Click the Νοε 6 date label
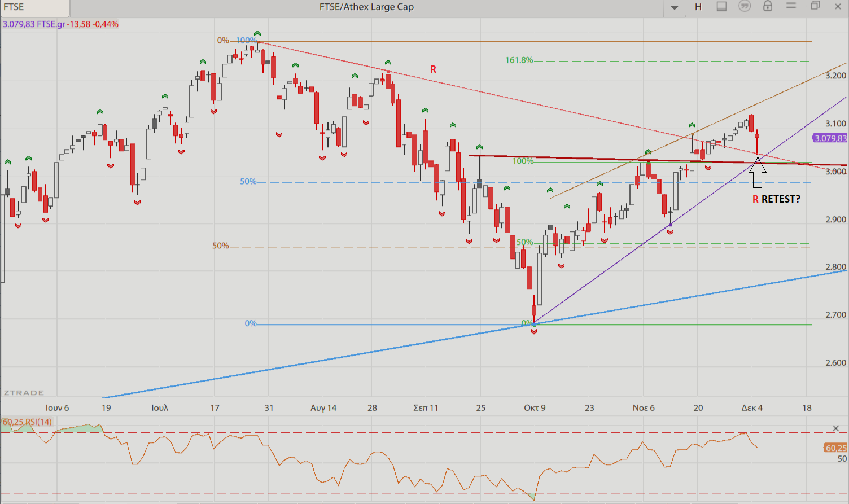This screenshot has width=849, height=504. (x=644, y=407)
